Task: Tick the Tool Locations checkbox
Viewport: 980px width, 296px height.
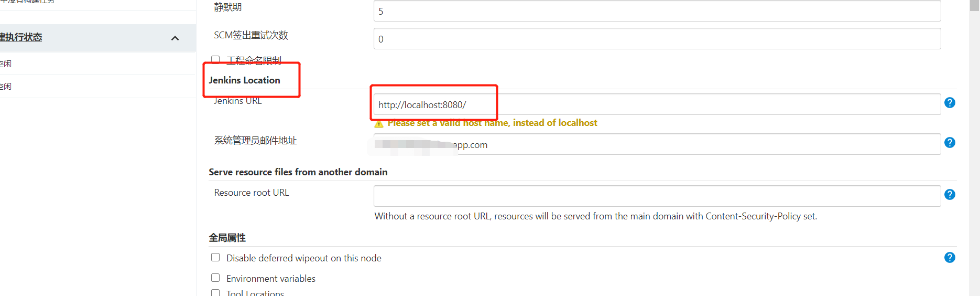Action: point(215,292)
